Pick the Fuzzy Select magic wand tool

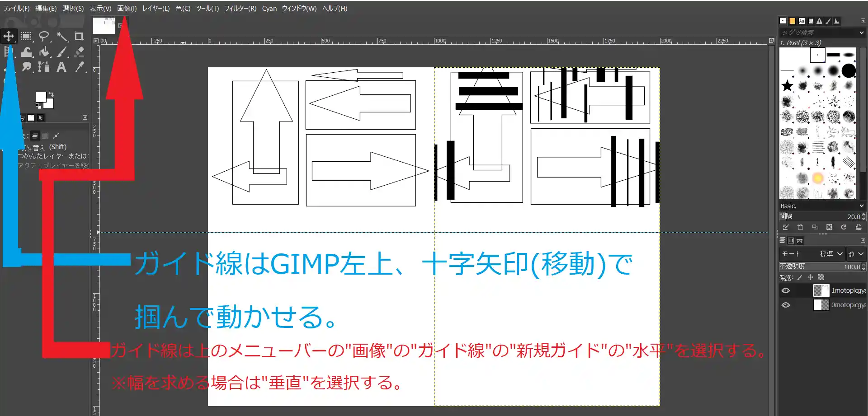tap(62, 36)
